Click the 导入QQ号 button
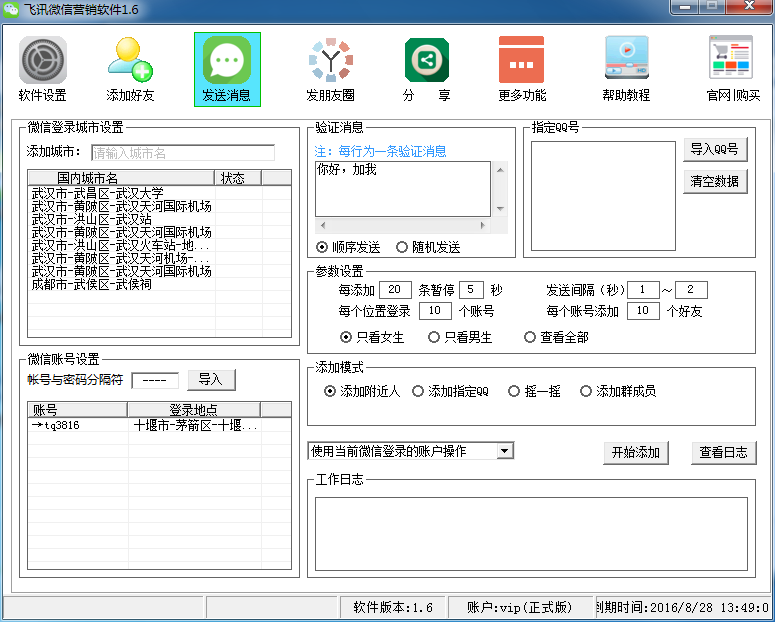 point(715,149)
